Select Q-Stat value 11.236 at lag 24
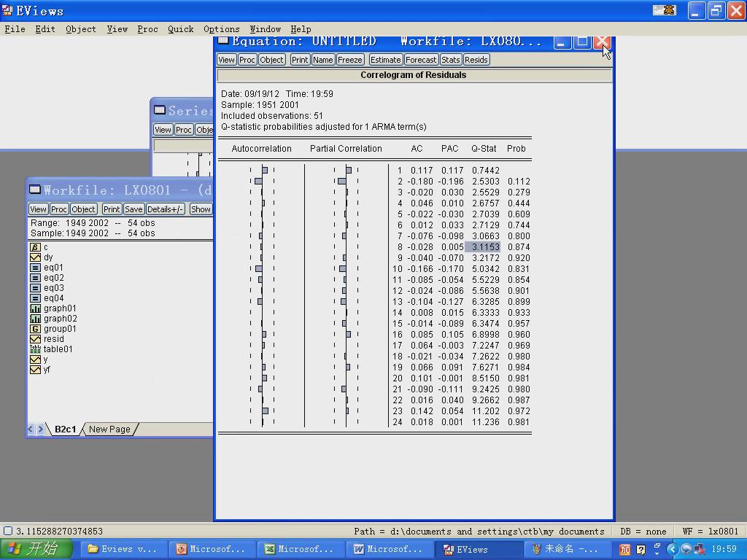This screenshot has width=747, height=560. [x=485, y=422]
